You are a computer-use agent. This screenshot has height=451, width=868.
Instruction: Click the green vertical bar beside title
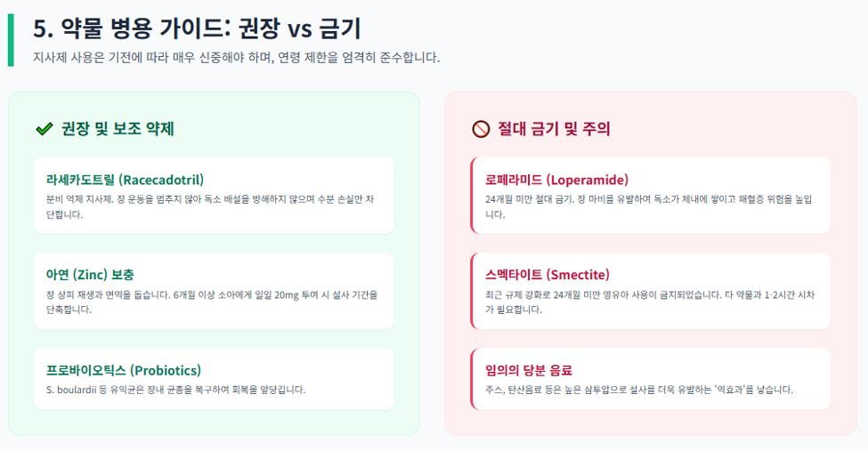(11, 40)
